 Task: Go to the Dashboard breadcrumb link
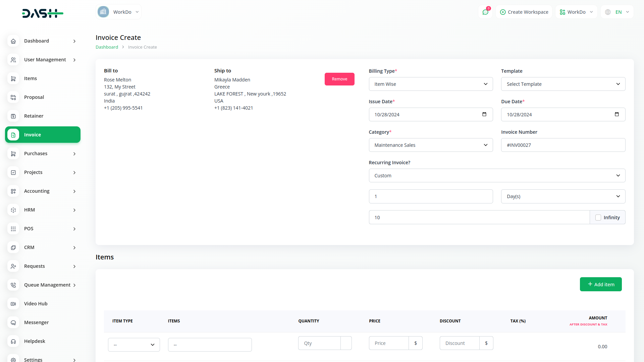(107, 47)
